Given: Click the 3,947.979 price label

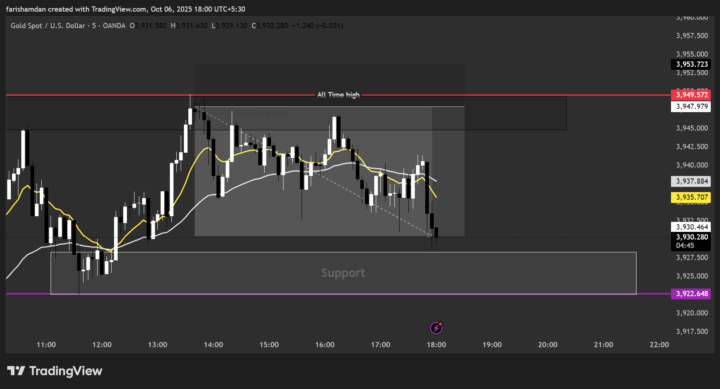Looking at the screenshot, I should click(691, 107).
